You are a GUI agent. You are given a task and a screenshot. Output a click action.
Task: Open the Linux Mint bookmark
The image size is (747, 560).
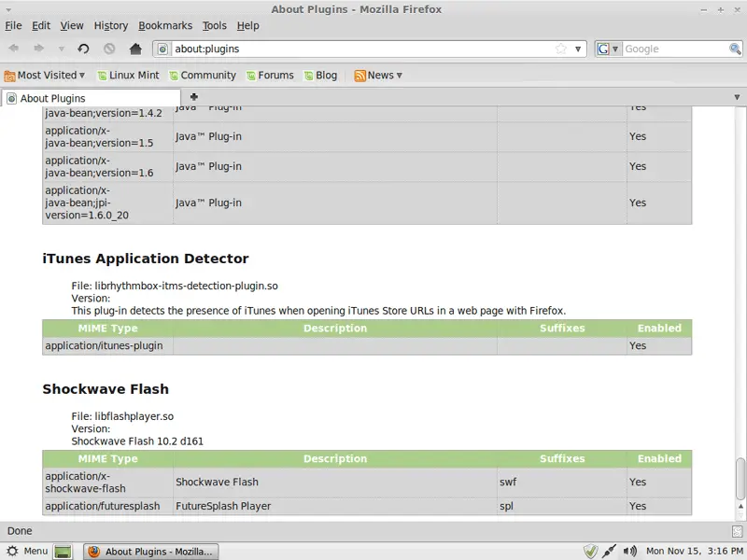129,76
